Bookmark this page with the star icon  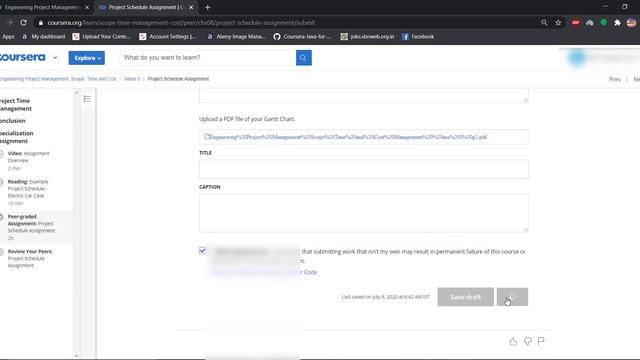tap(558, 23)
